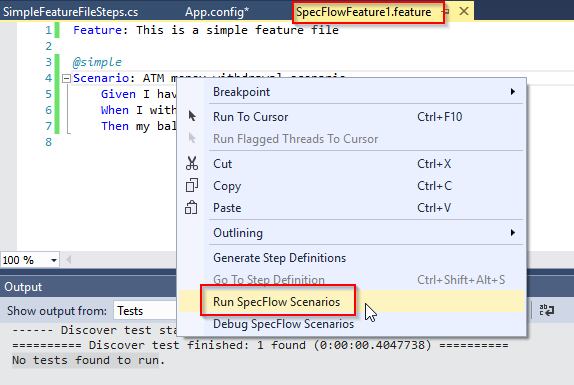The image size is (574, 385).
Task: Collapse the Scenario outline block
Action: pyautogui.click(x=66, y=78)
